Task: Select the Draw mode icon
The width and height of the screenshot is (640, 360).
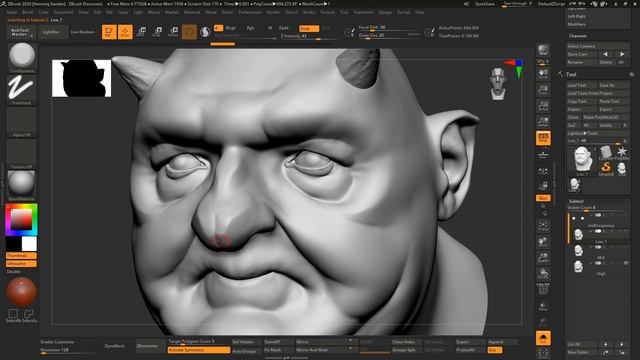Action: 125,32
